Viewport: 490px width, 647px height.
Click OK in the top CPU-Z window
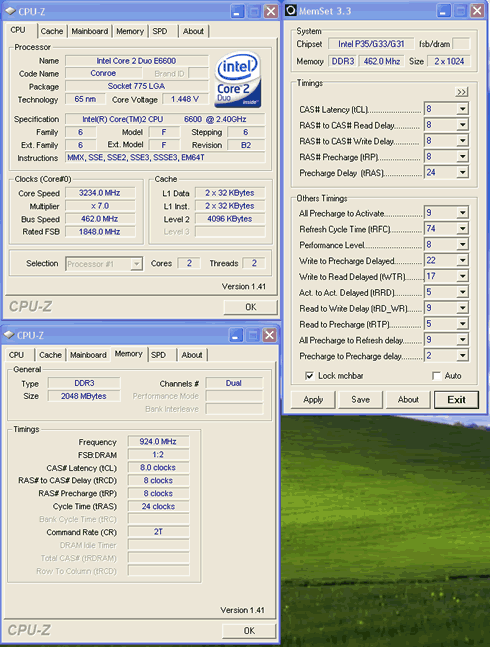click(251, 307)
